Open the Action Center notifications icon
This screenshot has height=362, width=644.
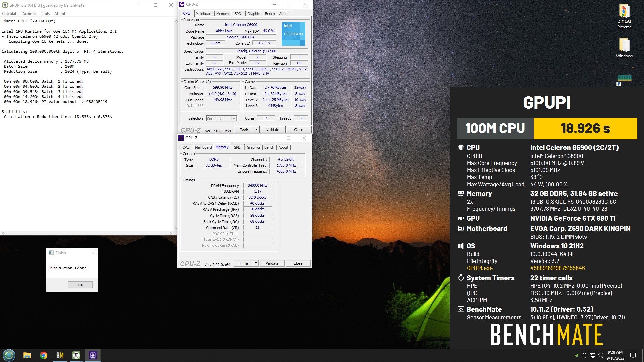tap(633, 355)
